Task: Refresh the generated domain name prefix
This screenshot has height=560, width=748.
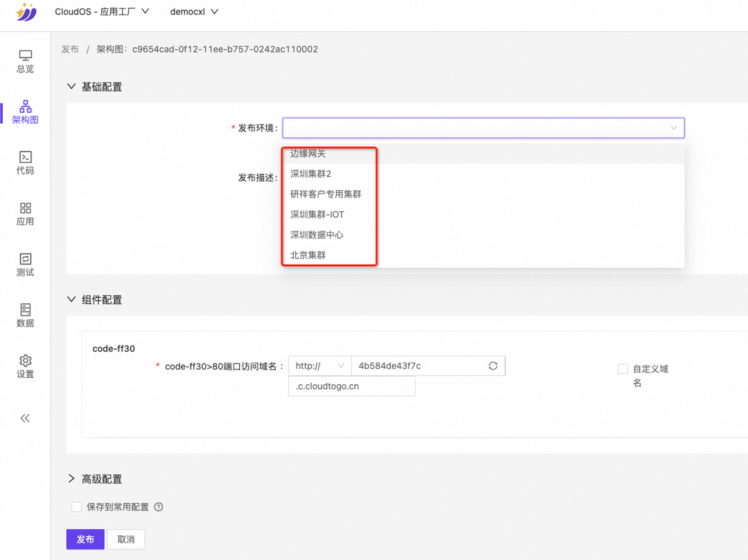Action: pos(493,366)
